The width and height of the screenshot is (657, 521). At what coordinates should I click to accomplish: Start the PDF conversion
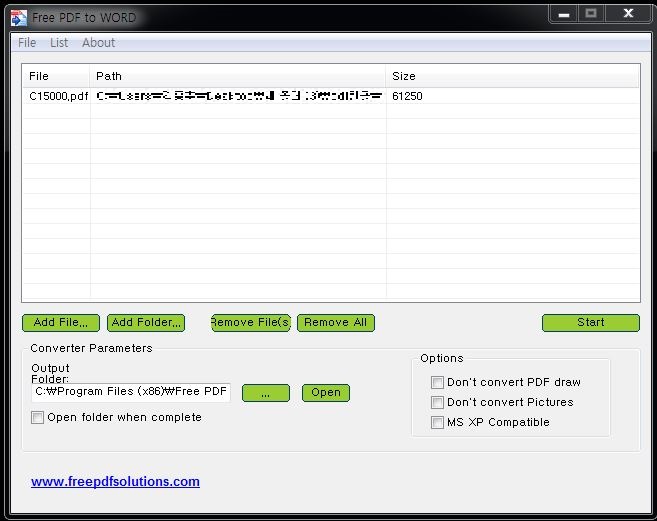(x=591, y=323)
